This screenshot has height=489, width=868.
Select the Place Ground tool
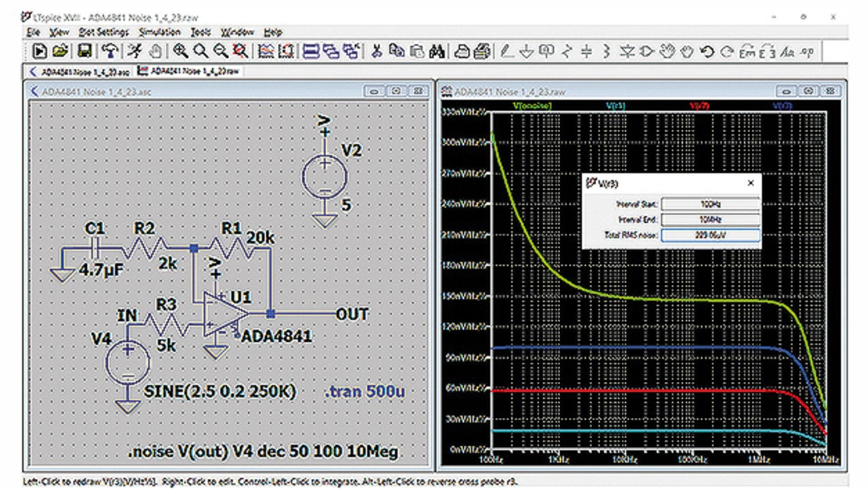526,52
